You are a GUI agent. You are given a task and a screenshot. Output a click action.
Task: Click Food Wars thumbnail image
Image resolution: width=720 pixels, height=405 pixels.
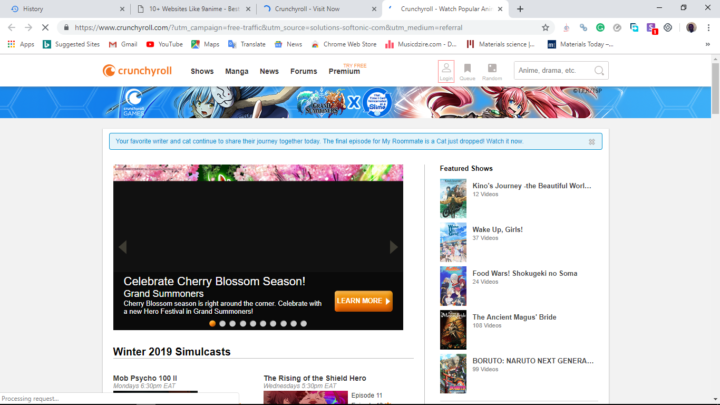click(453, 286)
